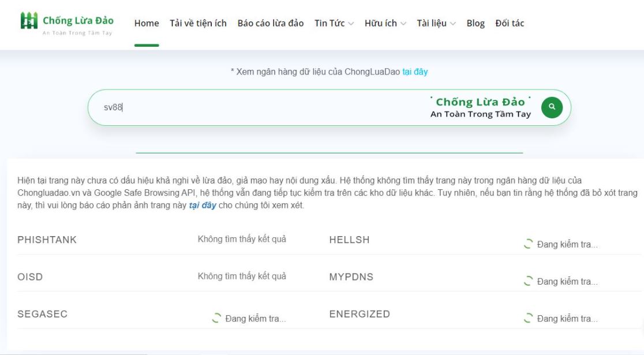
Task: Expand the Tin Tức dropdown menu
Action: click(x=334, y=24)
